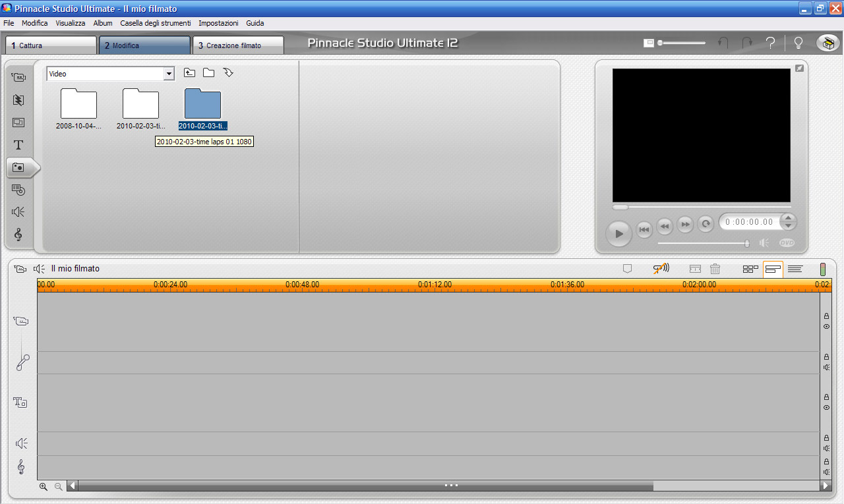The height and width of the screenshot is (504, 844).
Task: Open the Guida menu
Action: click(x=255, y=23)
